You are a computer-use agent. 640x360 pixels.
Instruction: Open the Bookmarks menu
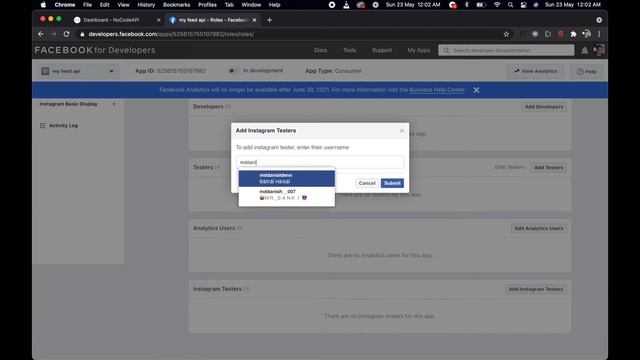[x=176, y=5]
